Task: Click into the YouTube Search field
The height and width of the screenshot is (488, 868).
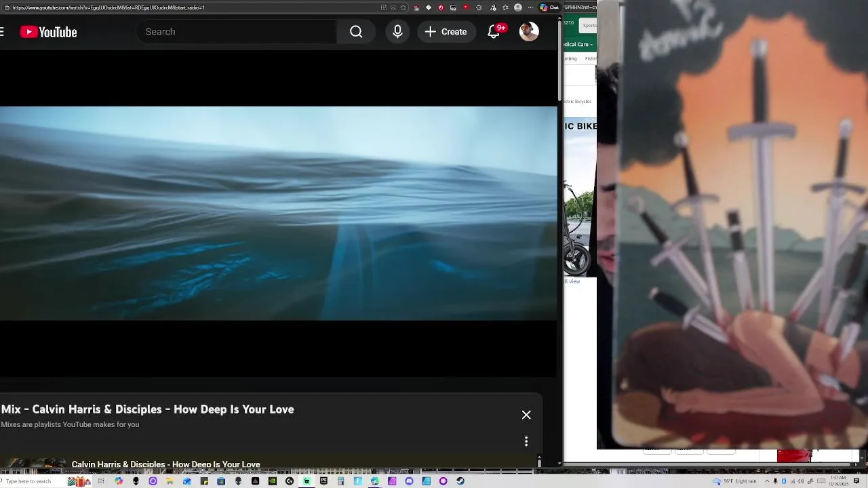Action: click(x=237, y=32)
